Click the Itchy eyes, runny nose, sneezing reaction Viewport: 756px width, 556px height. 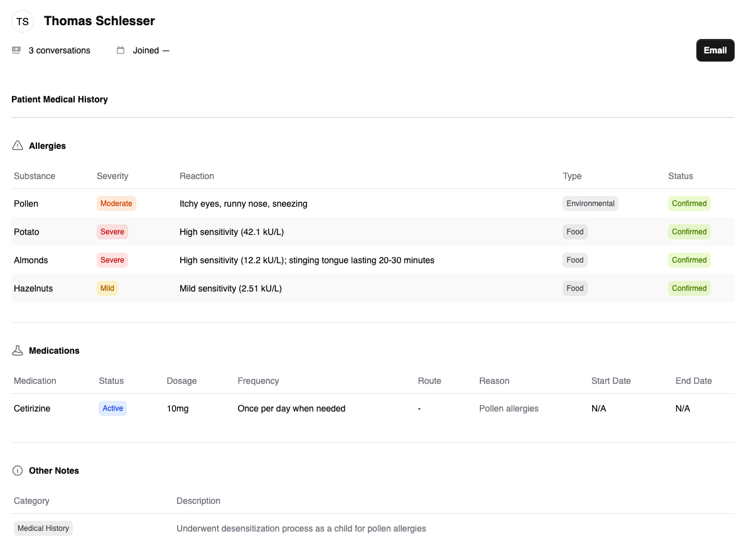[x=244, y=204]
